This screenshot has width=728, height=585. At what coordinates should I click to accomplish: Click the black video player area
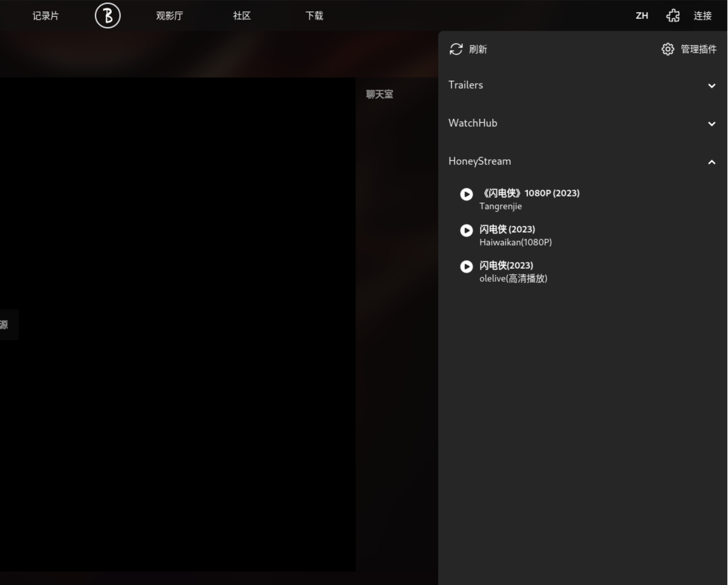(x=177, y=324)
